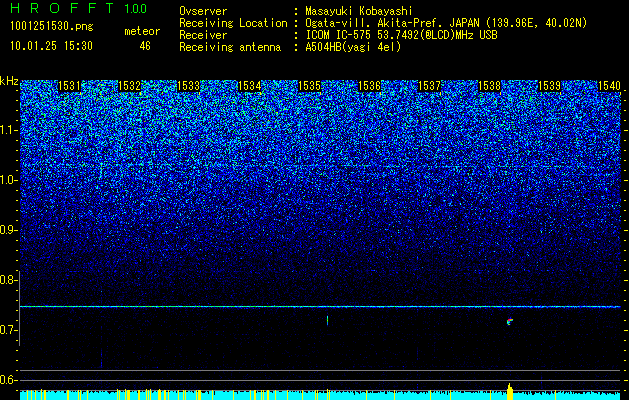The width and height of the screenshot is (629, 400).
Task: Click the 1.1 frequency axis label
Action: point(8,130)
